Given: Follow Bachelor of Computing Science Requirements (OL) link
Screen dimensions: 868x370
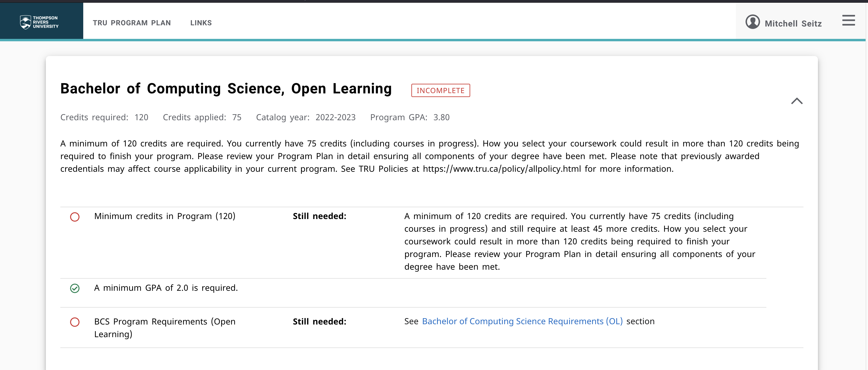Looking at the screenshot, I should pos(522,321).
